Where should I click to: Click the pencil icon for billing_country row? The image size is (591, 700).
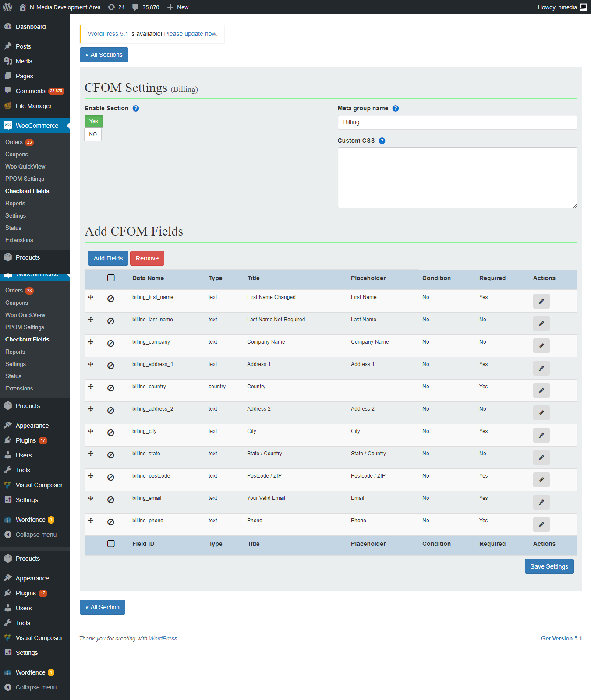point(541,390)
